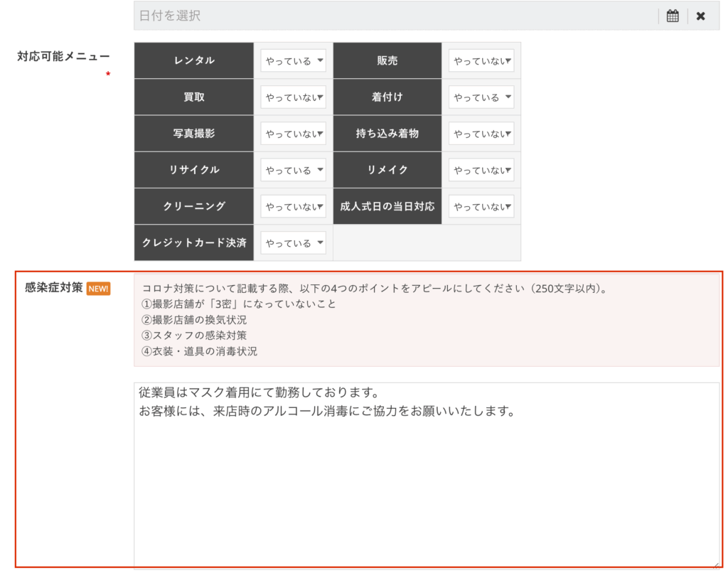Clear the date with the X icon
Image resolution: width=728 pixels, height=573 pixels.
(701, 16)
